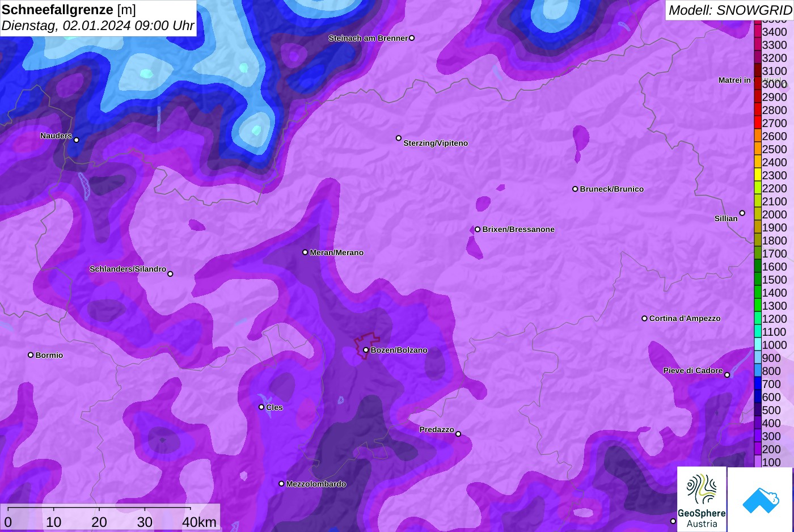Select legend value "800"
Image resolution: width=794 pixels, height=532 pixels.
tap(771, 371)
